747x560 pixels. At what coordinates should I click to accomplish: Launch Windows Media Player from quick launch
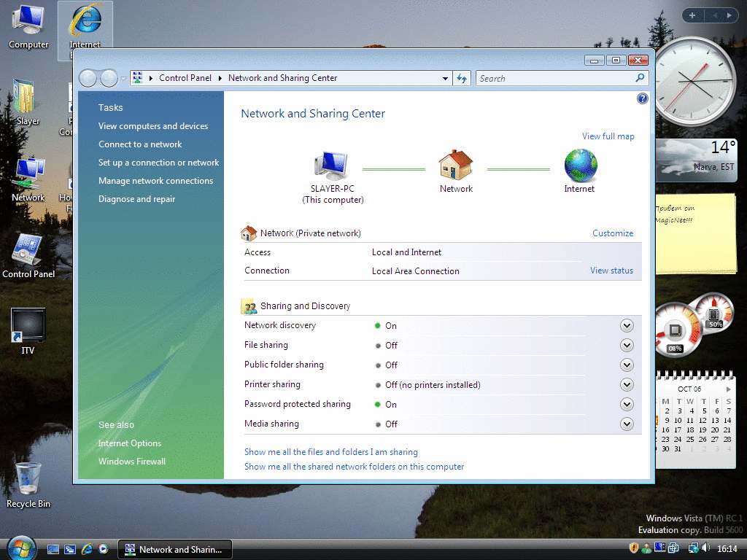pos(104,549)
